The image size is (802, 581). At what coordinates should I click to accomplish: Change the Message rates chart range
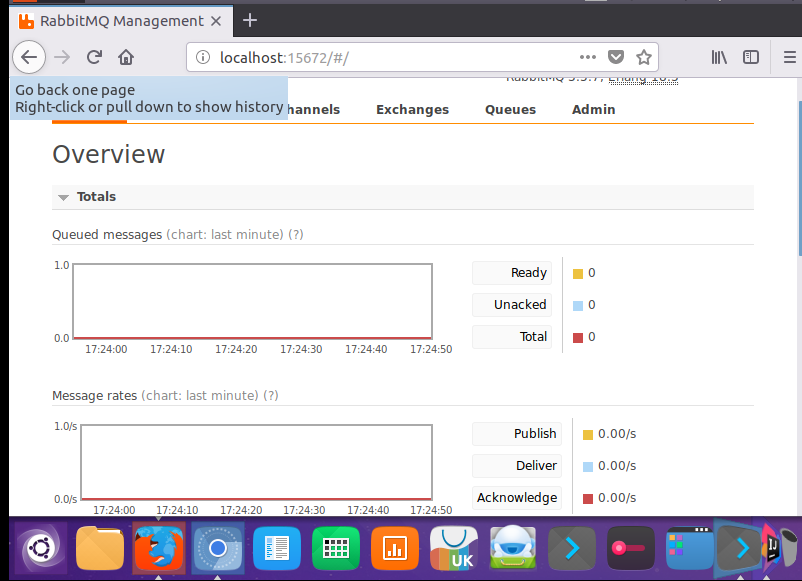click(200, 396)
